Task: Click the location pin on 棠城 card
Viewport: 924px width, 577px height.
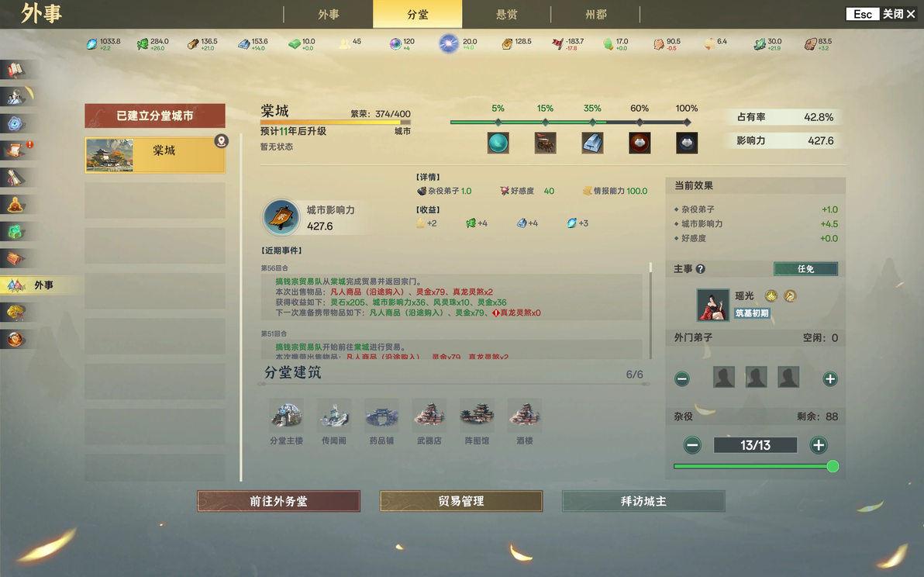Action: (221, 141)
